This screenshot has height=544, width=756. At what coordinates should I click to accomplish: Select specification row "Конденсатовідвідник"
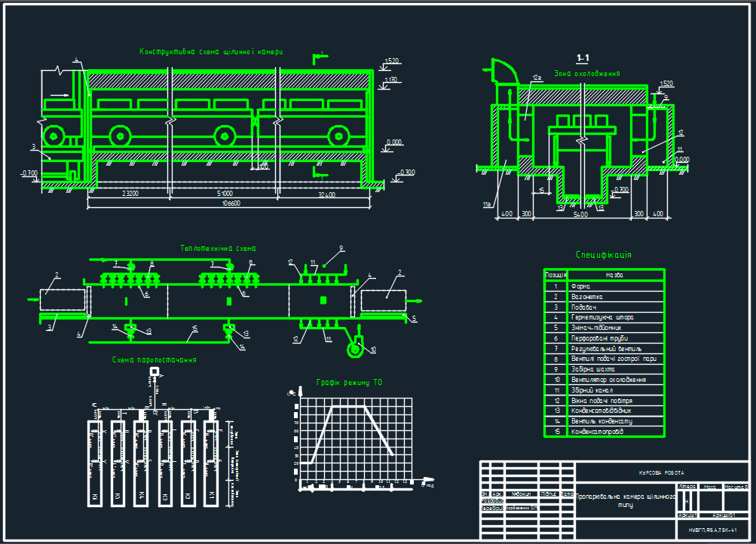click(x=604, y=411)
